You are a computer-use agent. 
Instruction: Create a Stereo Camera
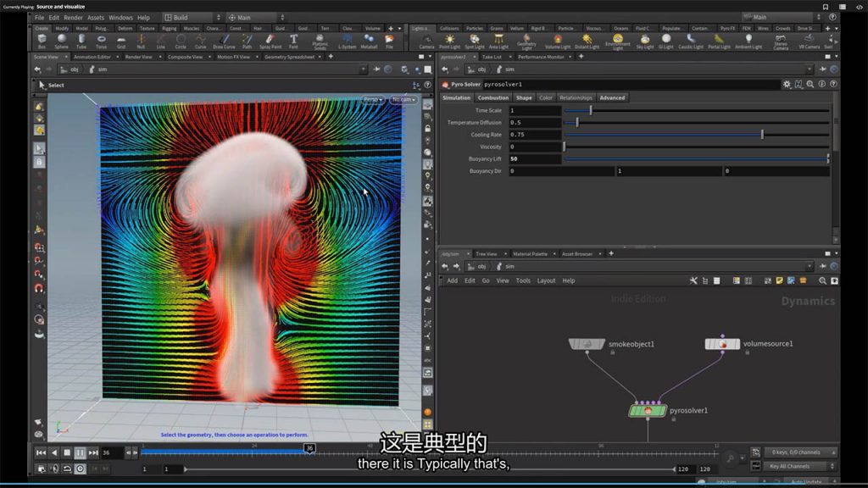[x=781, y=42]
